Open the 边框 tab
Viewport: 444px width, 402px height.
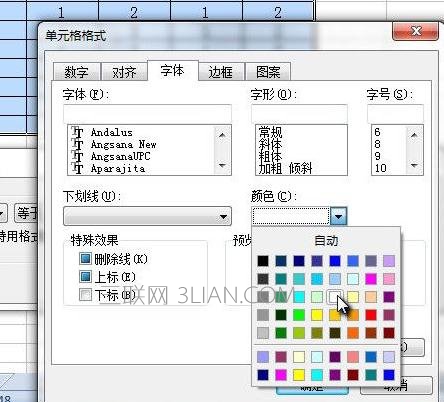[x=221, y=72]
